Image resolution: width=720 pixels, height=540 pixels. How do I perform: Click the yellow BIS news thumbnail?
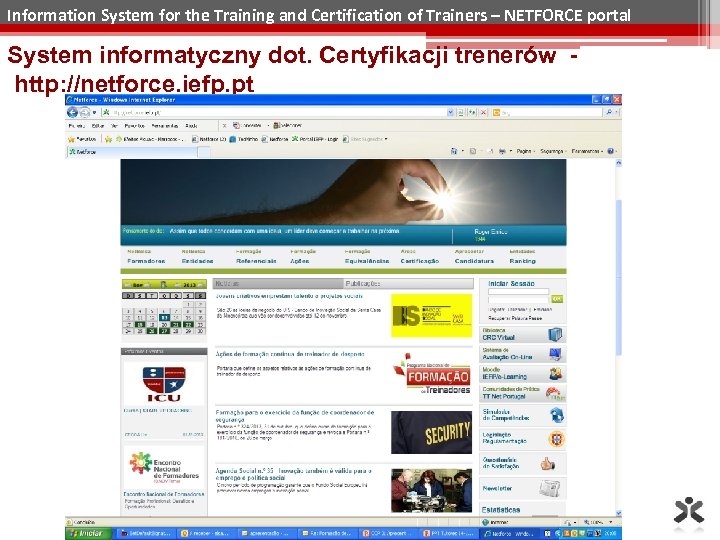tap(432, 315)
